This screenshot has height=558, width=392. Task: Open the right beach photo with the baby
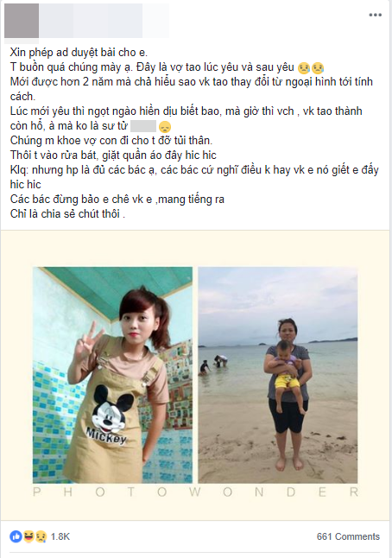tap(278, 375)
